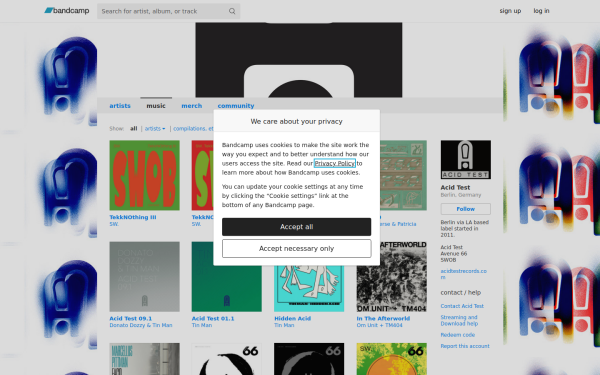600x375 pixels.
Task: Open the In The Afterworld title link
Action: (383, 319)
